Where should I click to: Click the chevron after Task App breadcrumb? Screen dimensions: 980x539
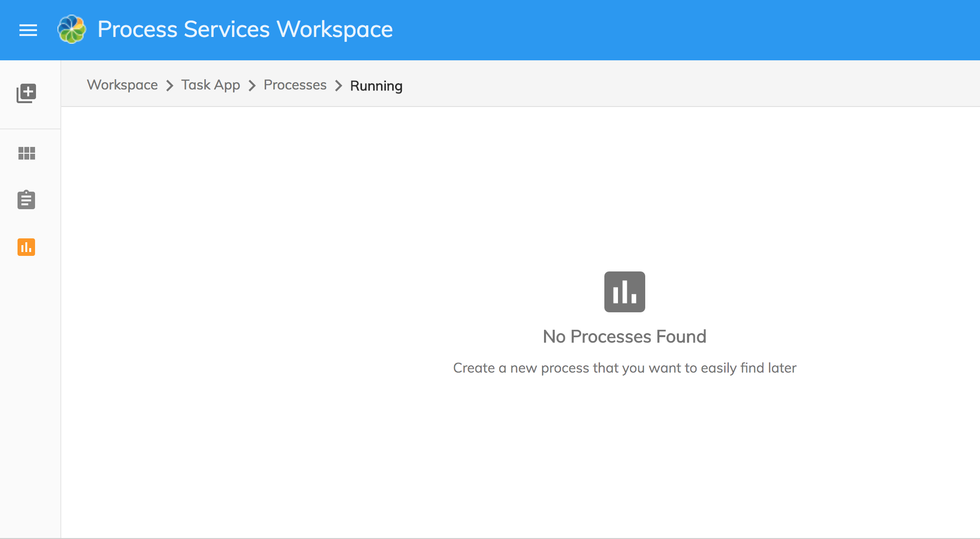[x=252, y=86]
